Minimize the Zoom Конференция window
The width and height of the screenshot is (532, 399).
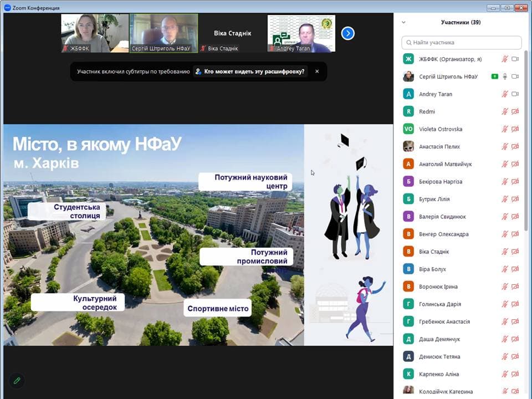493,8
